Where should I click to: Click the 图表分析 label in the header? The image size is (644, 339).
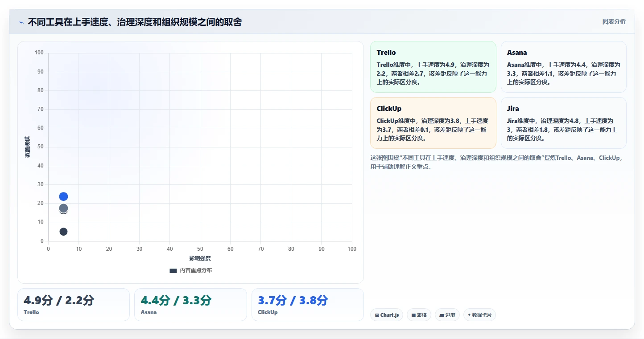click(x=614, y=21)
